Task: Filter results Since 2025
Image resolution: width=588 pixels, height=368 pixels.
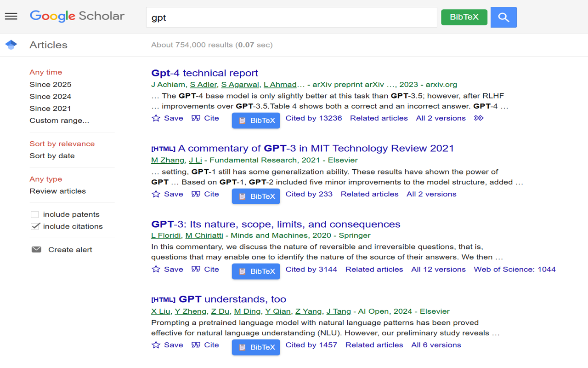Action: click(51, 85)
